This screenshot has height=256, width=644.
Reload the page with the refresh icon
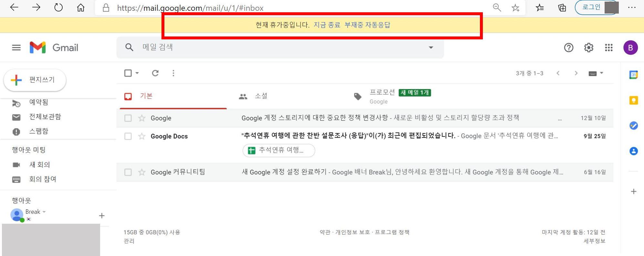coord(58,7)
